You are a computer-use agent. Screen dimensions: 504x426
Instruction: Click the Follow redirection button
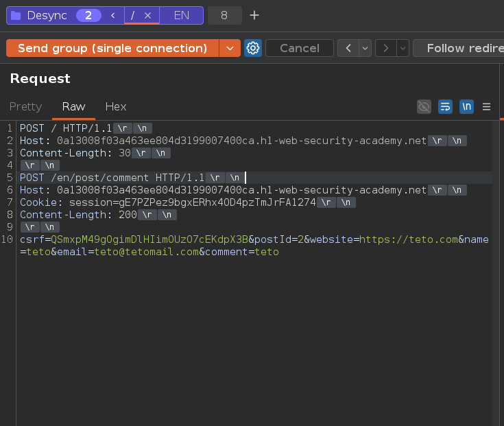pos(459,48)
